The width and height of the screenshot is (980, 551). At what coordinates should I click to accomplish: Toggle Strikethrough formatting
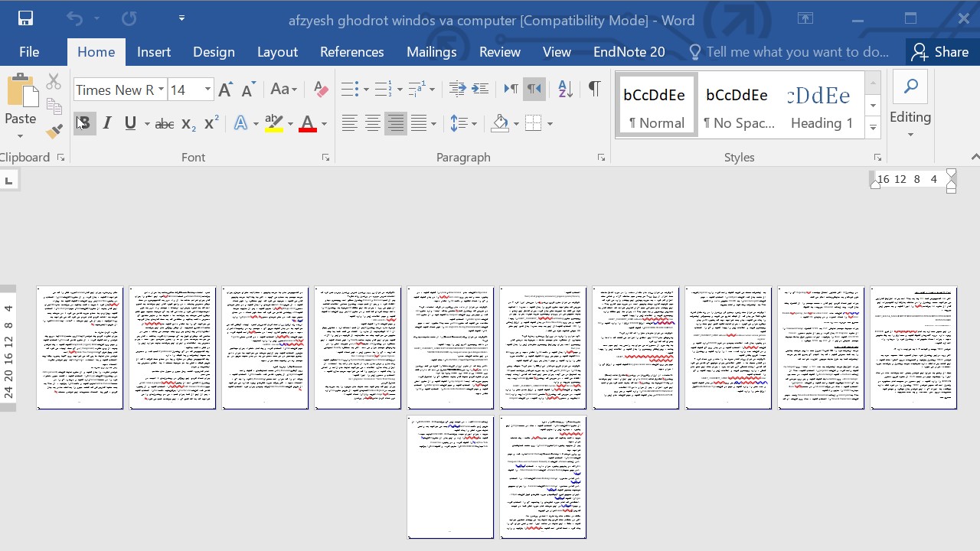click(165, 123)
